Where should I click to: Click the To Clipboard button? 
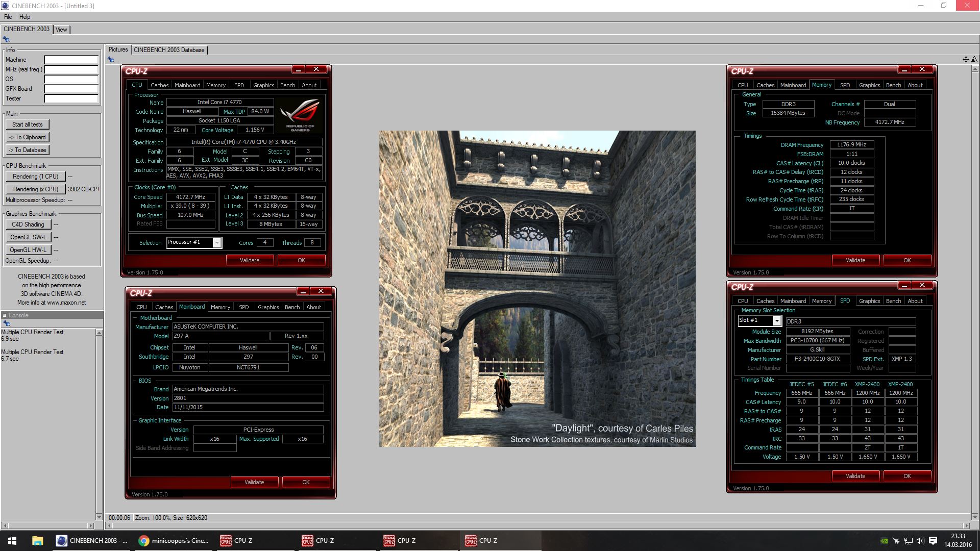click(28, 137)
